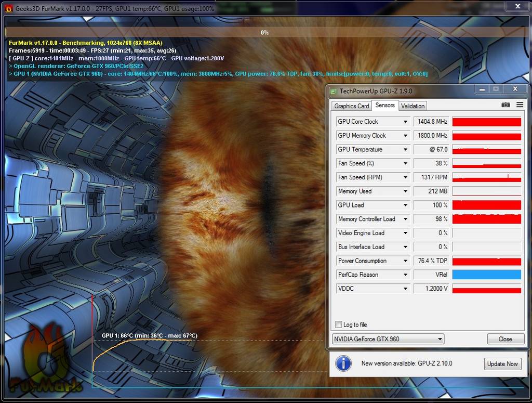532x403 pixels.
Task: Click the 1317 RPM fan value
Action: coord(431,177)
